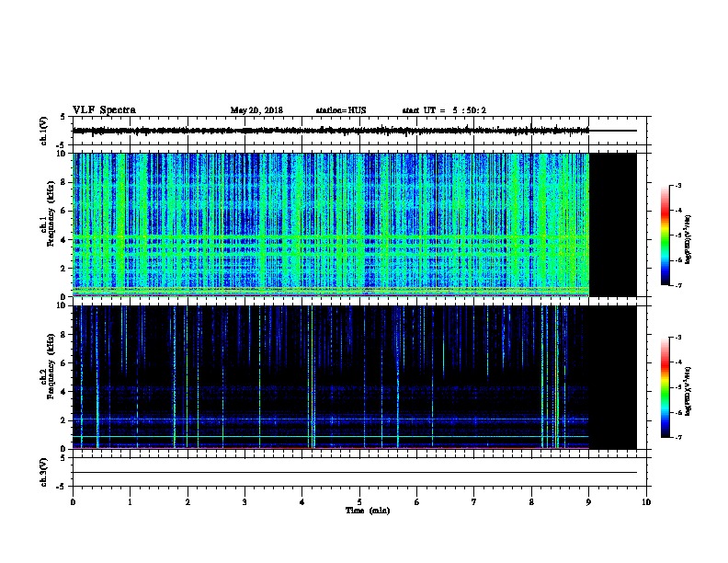Click the ch.2 spectrogram "6" kHz tick label

point(63,363)
